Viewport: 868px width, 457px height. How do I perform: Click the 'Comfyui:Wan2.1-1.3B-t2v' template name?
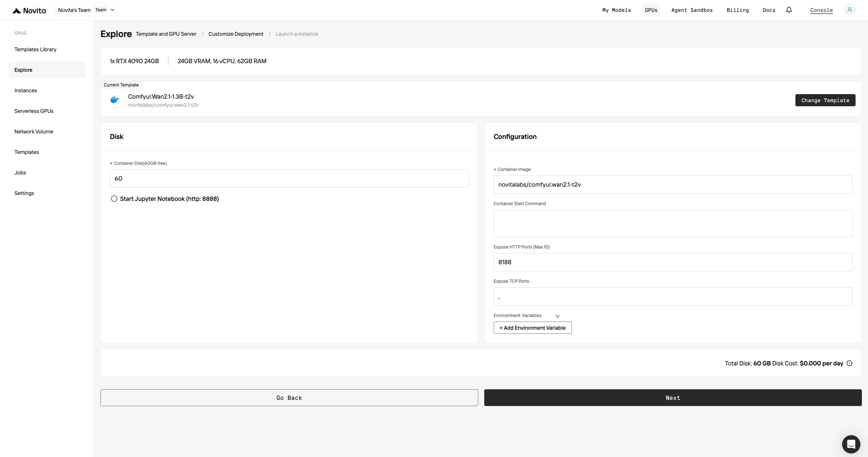(x=161, y=97)
